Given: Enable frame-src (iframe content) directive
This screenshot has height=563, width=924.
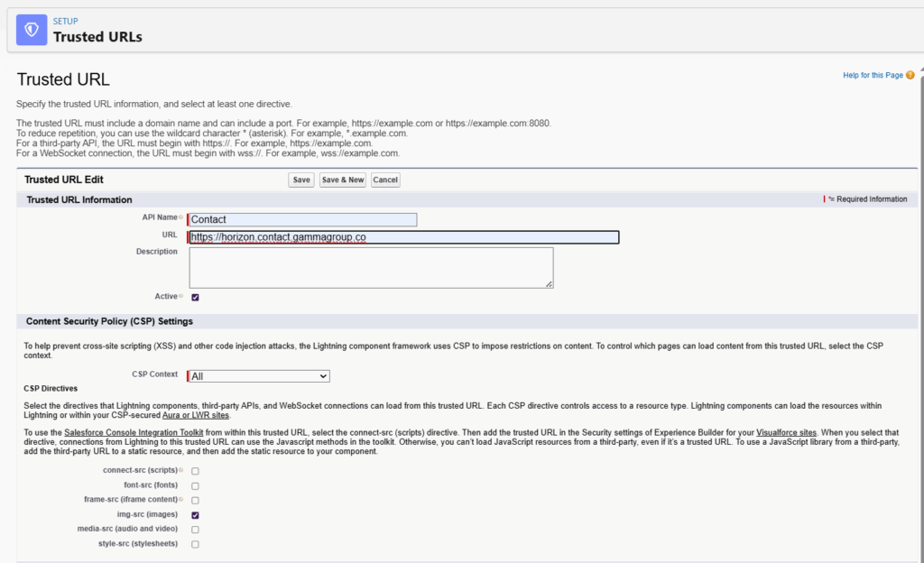Looking at the screenshot, I should click(x=195, y=500).
